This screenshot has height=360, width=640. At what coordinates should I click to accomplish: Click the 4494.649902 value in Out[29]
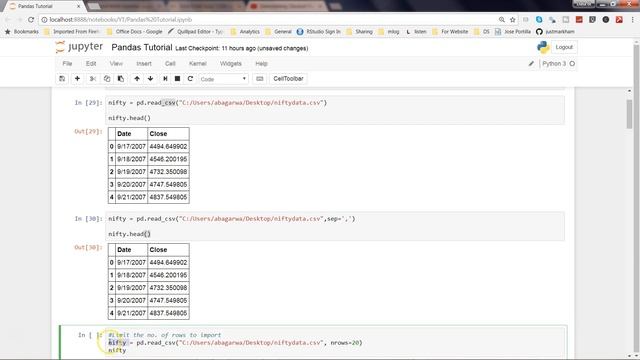(168, 147)
